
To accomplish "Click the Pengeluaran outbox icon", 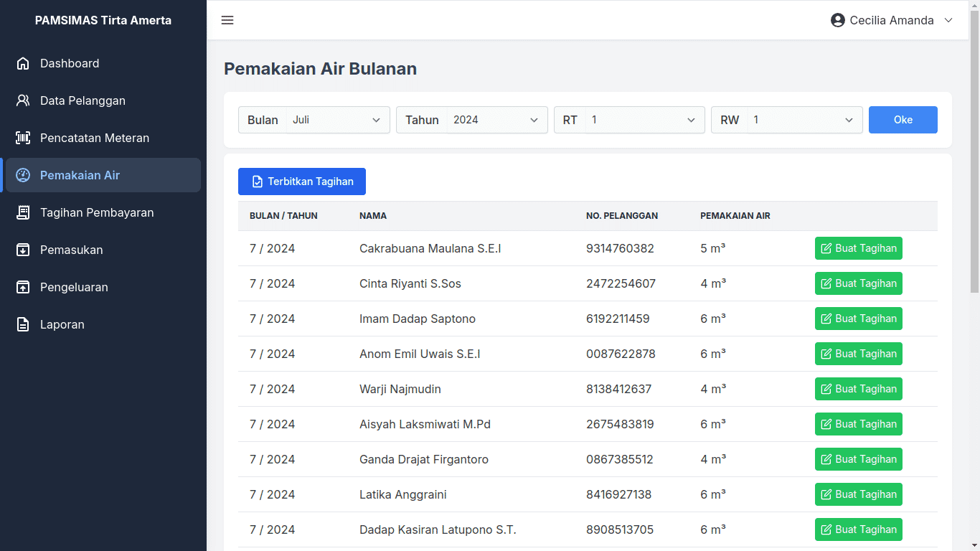I will 23,287.
